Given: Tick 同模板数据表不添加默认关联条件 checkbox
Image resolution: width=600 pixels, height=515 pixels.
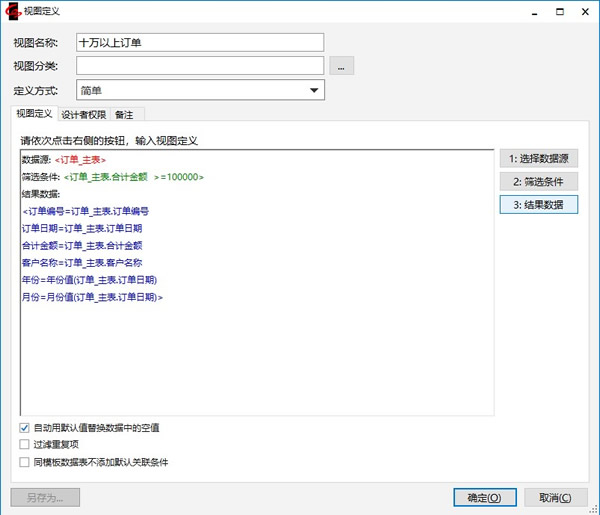Looking at the screenshot, I should click(25, 462).
